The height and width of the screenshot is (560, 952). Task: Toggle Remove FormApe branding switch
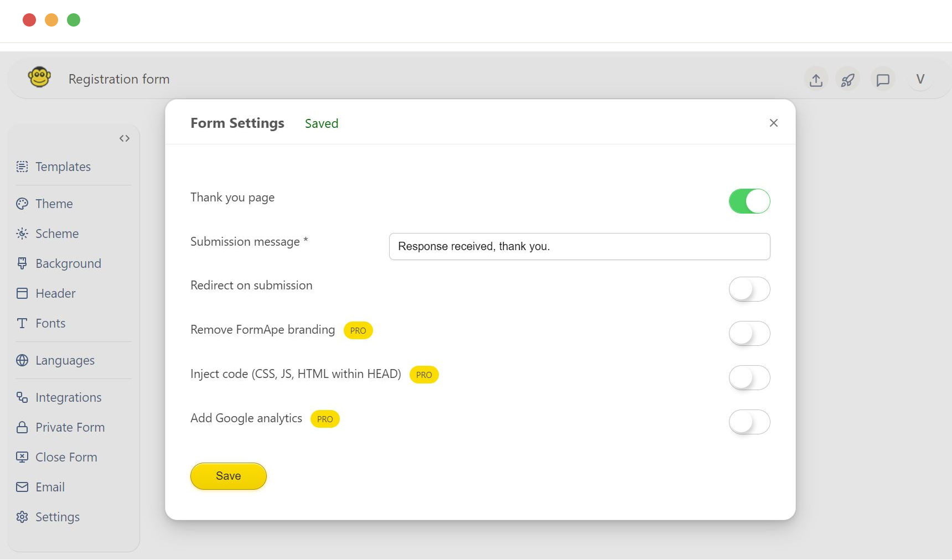coord(749,333)
